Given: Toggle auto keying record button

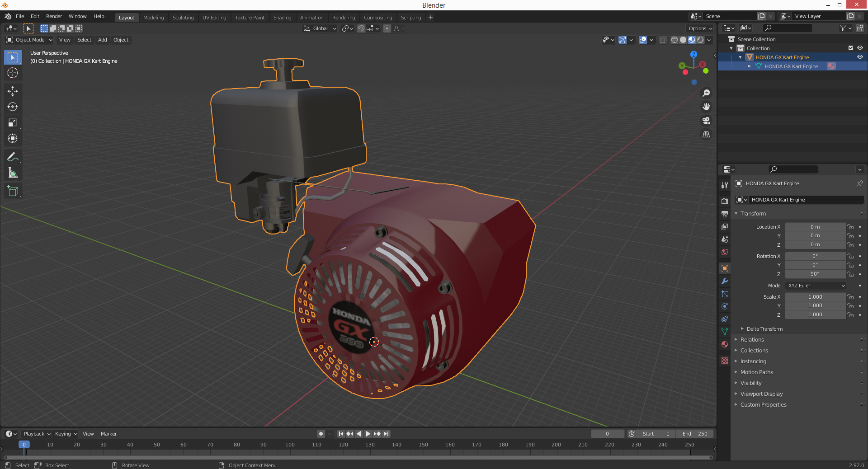Looking at the screenshot, I should click(x=321, y=434).
